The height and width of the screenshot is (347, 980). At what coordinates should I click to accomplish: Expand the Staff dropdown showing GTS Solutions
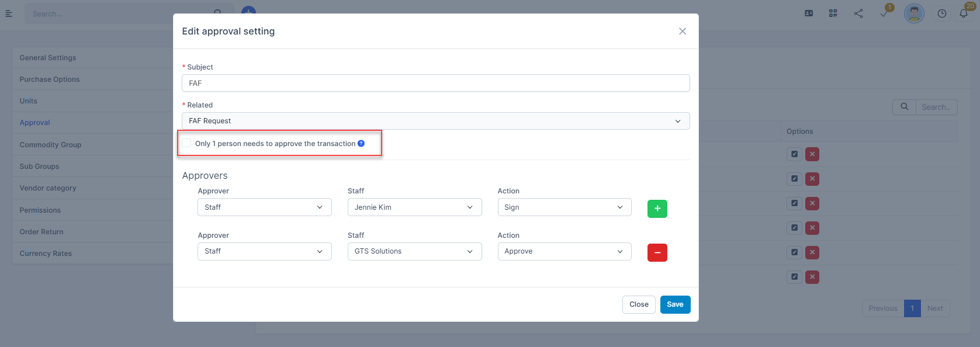[414, 251]
